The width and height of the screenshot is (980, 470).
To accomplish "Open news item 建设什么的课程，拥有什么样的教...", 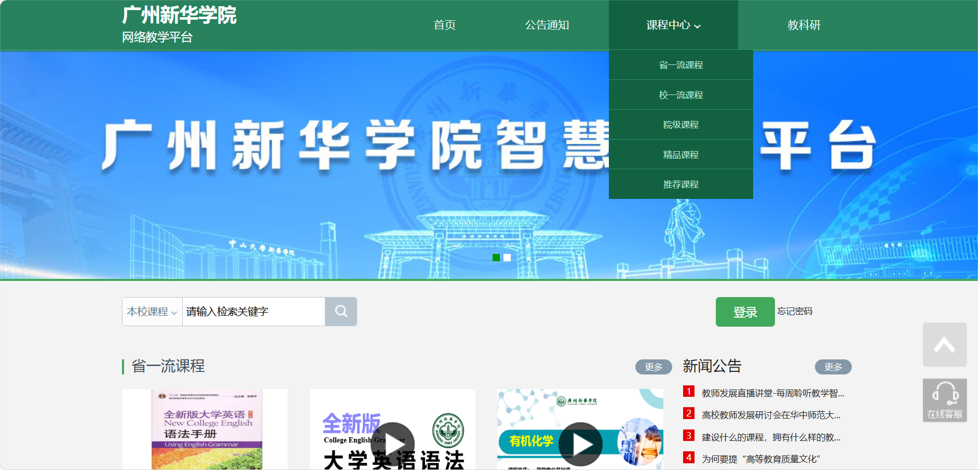I will [x=771, y=437].
